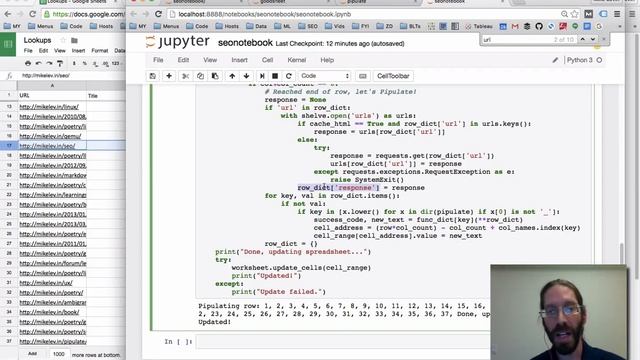Open command palette keyboard icon
Viewport: 640px width, 360px height.
pyautogui.click(x=362, y=76)
